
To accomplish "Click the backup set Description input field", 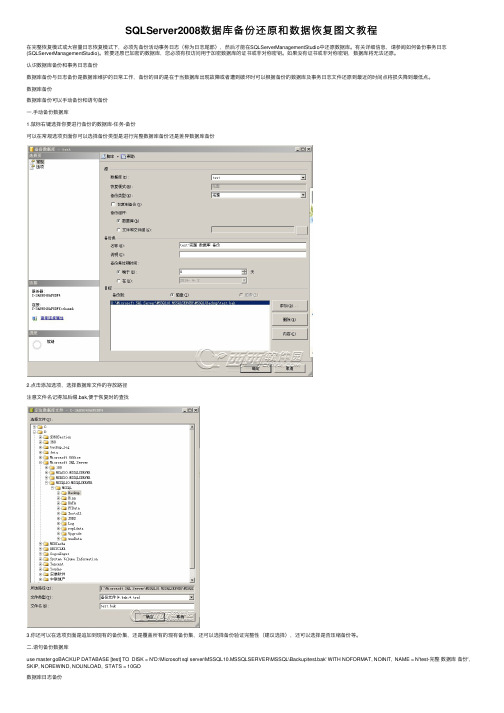I will (242, 255).
